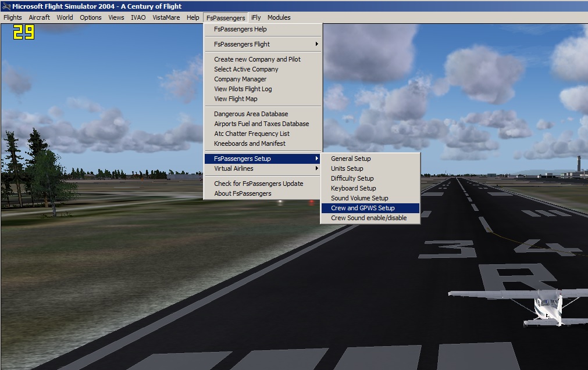Open the iFly menu

(256, 17)
